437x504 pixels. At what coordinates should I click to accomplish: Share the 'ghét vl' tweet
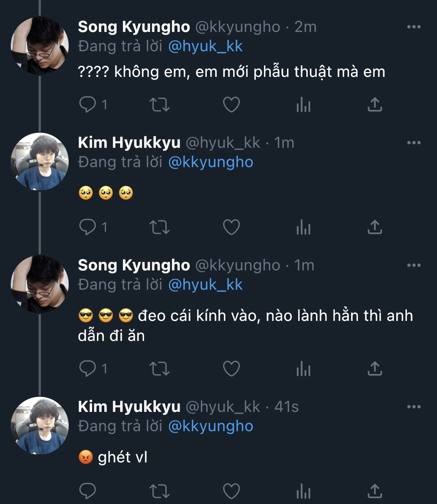coord(375,491)
